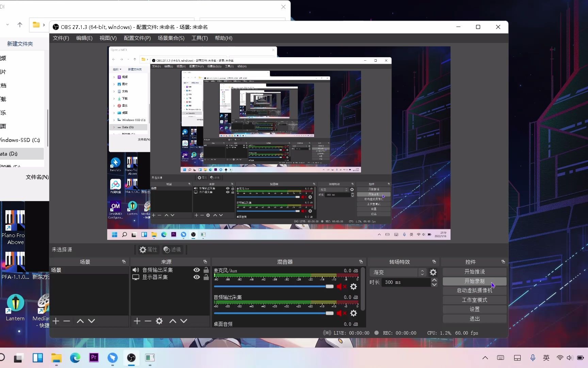Open the Wi-Fi network tray icon
The height and width of the screenshot is (368, 588).
pos(560,358)
